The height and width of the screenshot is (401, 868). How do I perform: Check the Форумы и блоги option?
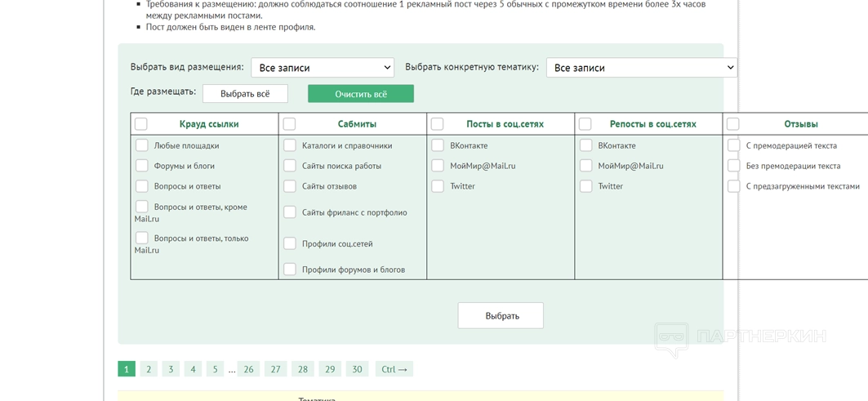142,166
